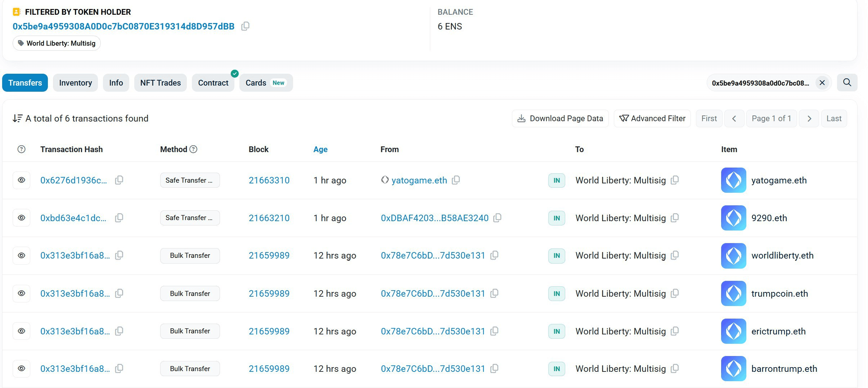The width and height of the screenshot is (868, 388).
Task: Switch to the Inventory tab
Action: 75,83
